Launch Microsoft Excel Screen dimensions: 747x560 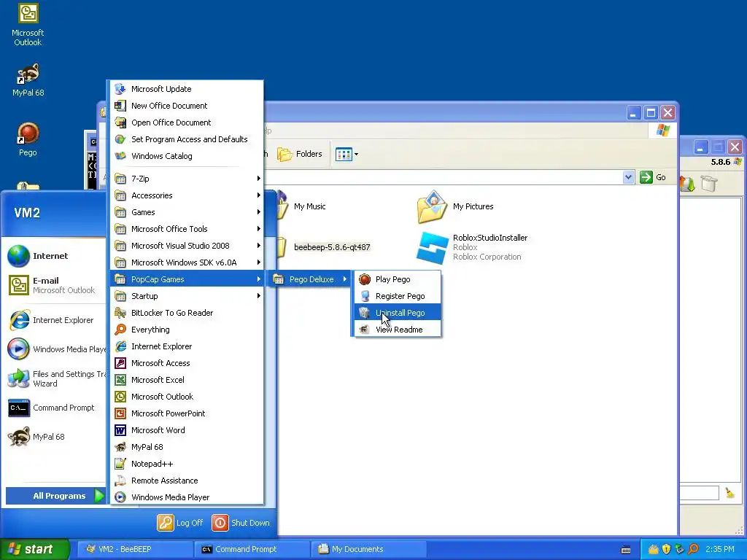187,379
